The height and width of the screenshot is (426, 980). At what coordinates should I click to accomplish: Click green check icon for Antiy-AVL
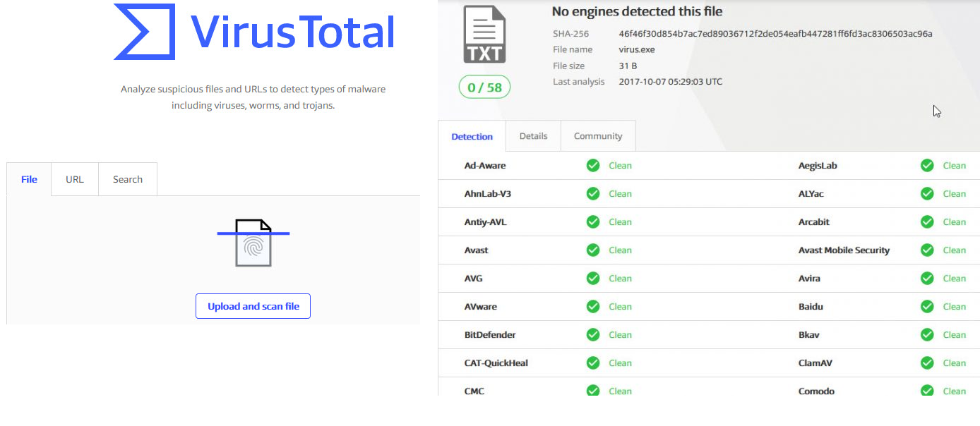(593, 221)
